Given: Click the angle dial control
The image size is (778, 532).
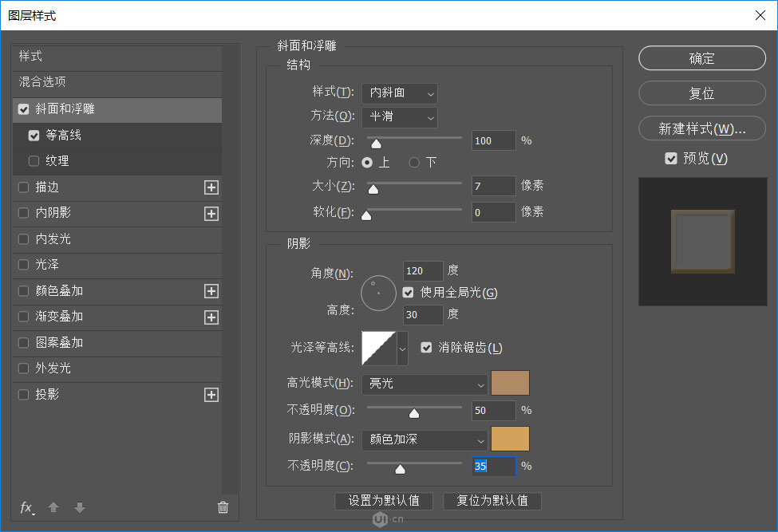Looking at the screenshot, I should tap(378, 293).
